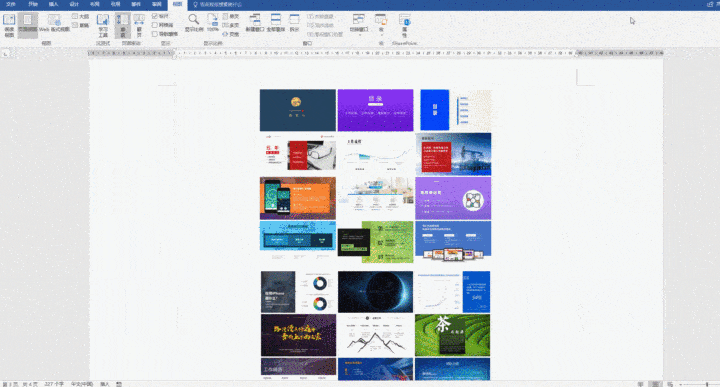Open a New Window (新建窗口)
The width and height of the screenshot is (720, 387).
coord(255,23)
